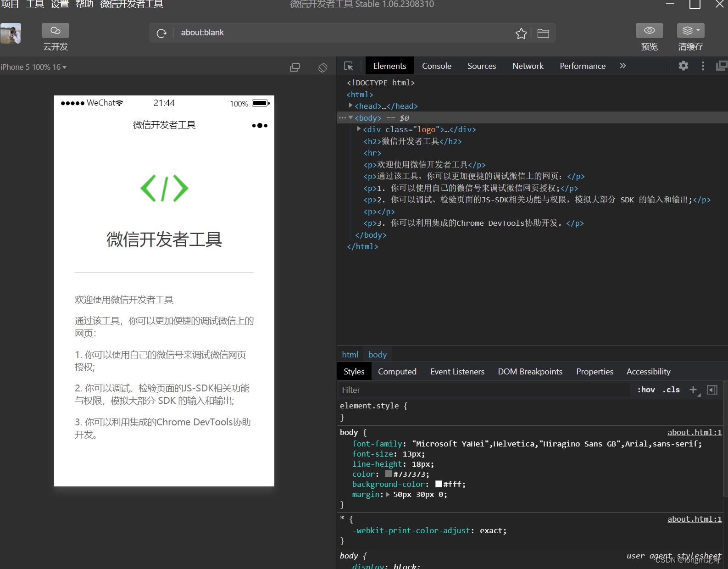Screen dimensions: 728x569
Task: Click the 清缓存 clear cache button
Action: click(690, 31)
